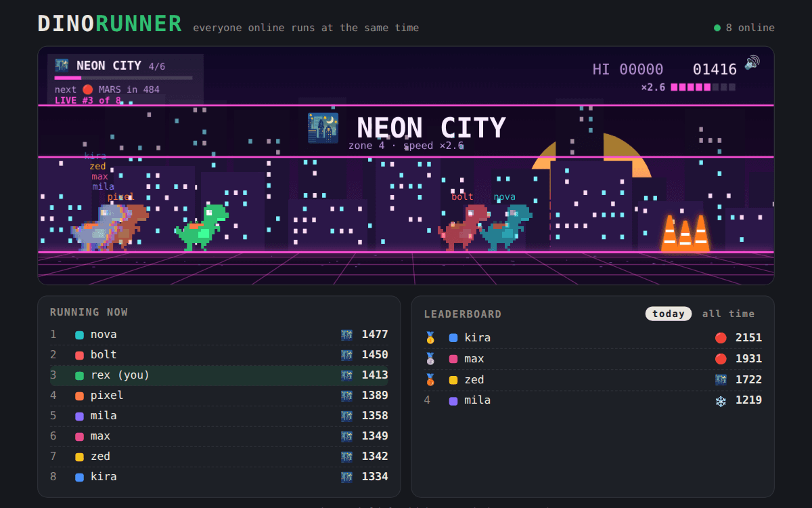The height and width of the screenshot is (508, 812).
Task: Click max's silver medal on the leaderboard
Action: click(430, 359)
